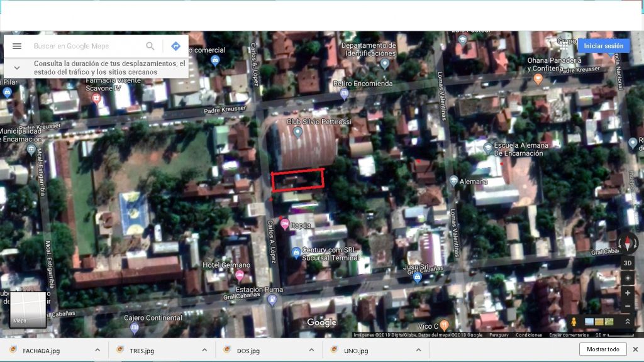Click the Hotel Germano label text
The width and height of the screenshot is (644, 362).
click(x=226, y=265)
